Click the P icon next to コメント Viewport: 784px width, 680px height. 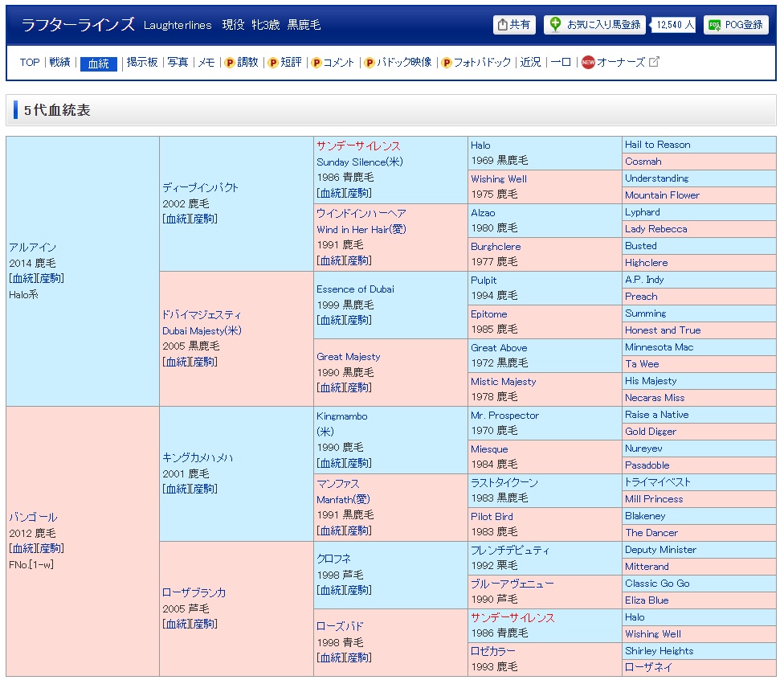316,63
